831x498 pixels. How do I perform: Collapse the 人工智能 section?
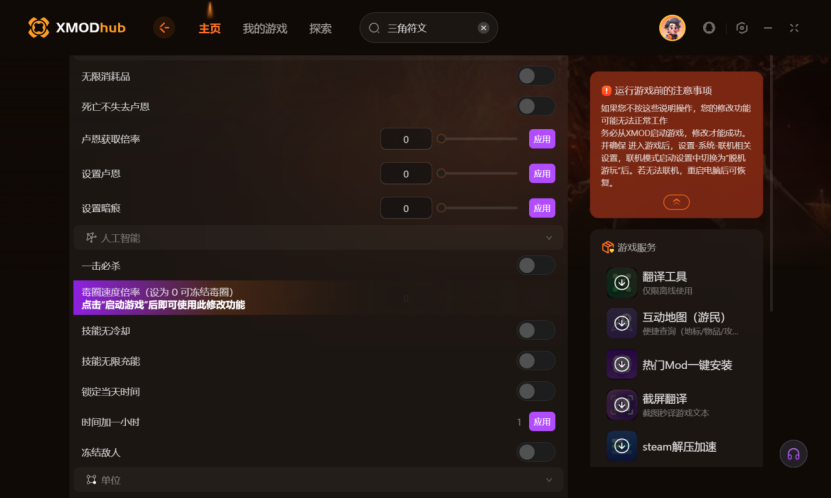(x=549, y=238)
